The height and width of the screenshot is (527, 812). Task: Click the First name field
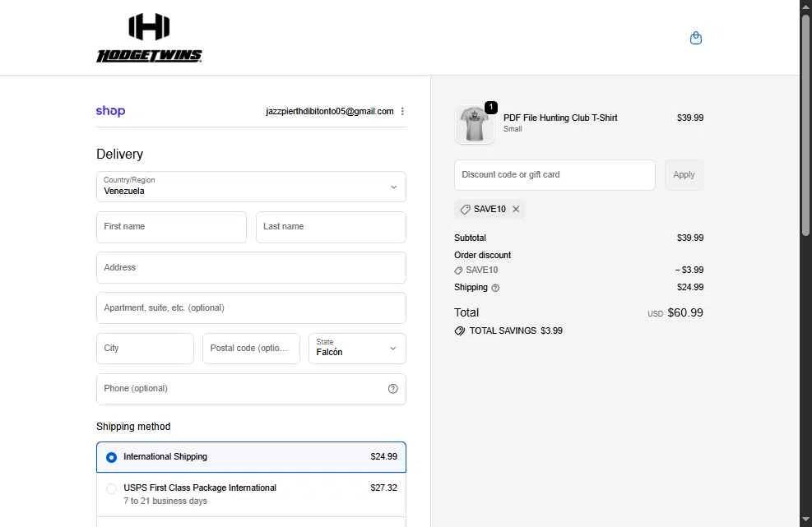(x=171, y=227)
